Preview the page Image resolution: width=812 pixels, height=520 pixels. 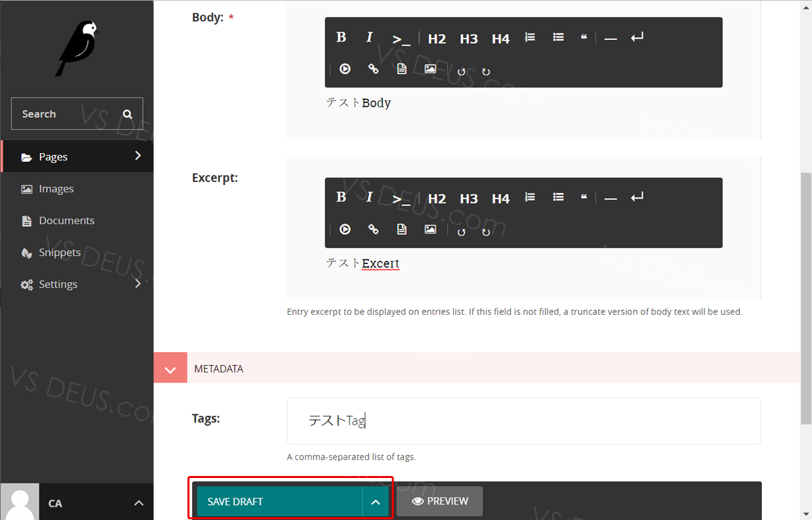440,501
